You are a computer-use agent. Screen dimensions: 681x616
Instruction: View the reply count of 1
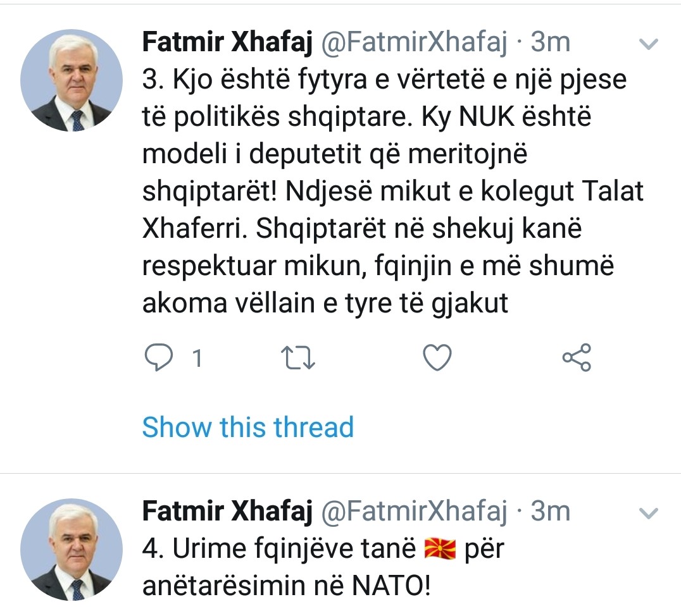click(x=197, y=359)
